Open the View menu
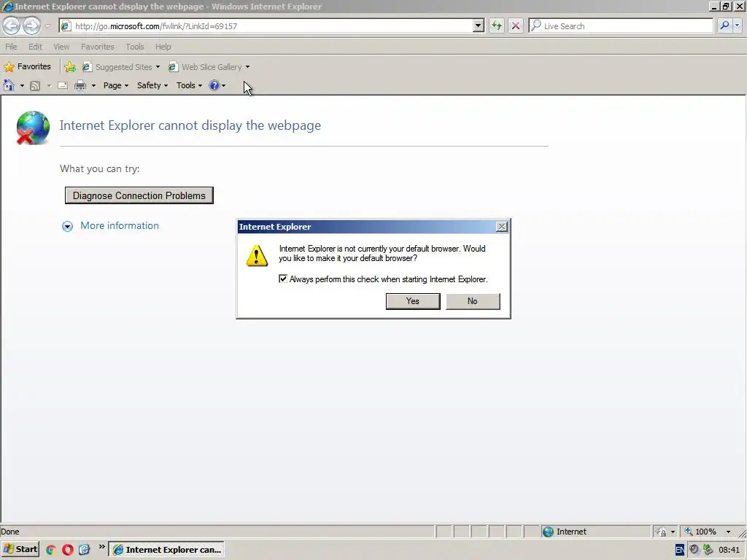 point(61,47)
